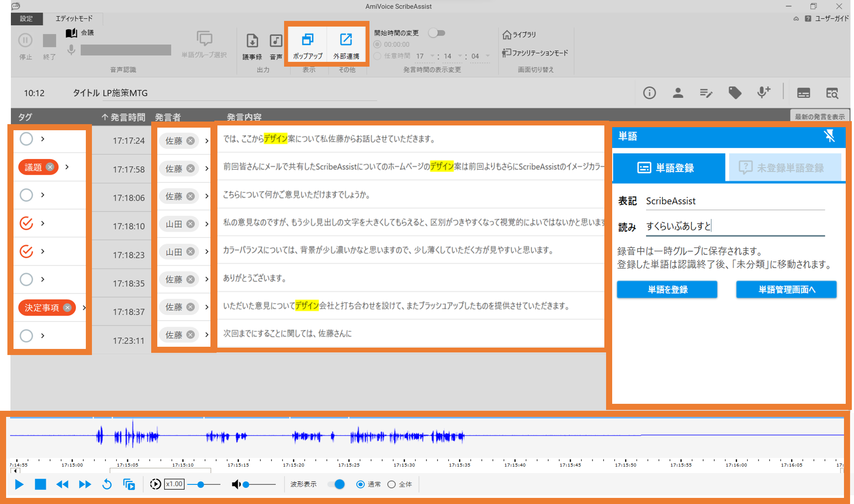The height and width of the screenshot is (504, 854).
Task: Select the 任意時間 radio option
Action: coord(377,56)
